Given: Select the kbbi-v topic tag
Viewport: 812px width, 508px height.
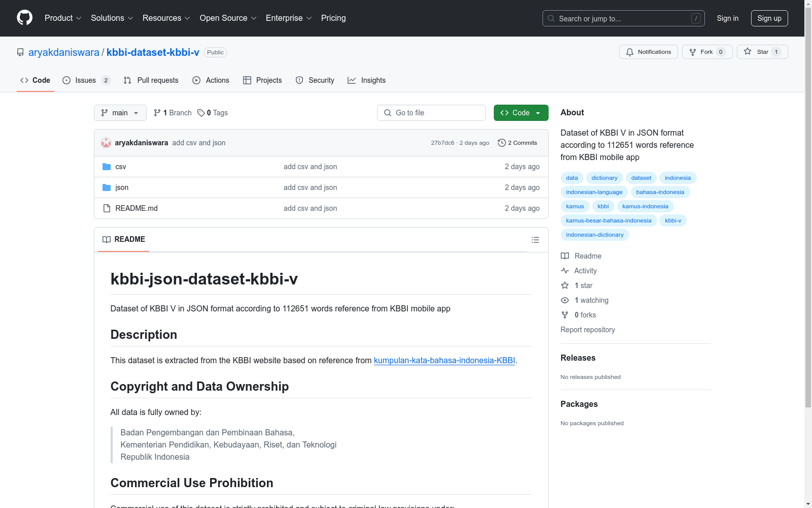Looking at the screenshot, I should click(673, 220).
